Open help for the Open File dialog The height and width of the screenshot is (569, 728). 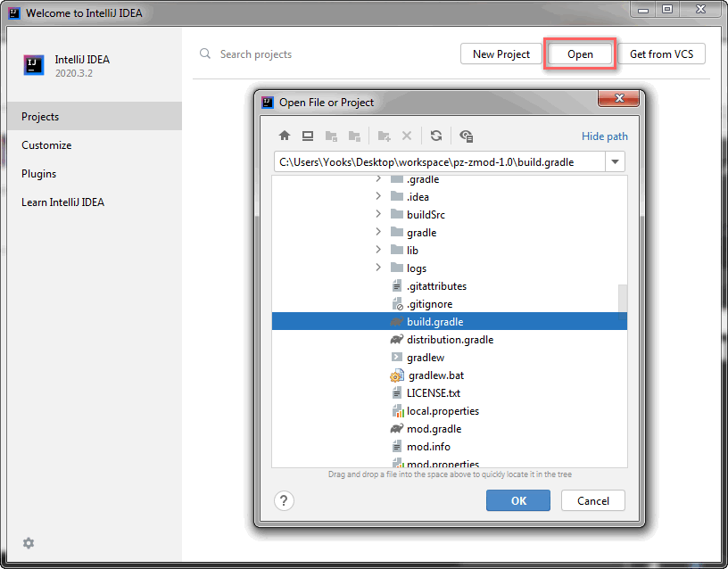pos(284,501)
